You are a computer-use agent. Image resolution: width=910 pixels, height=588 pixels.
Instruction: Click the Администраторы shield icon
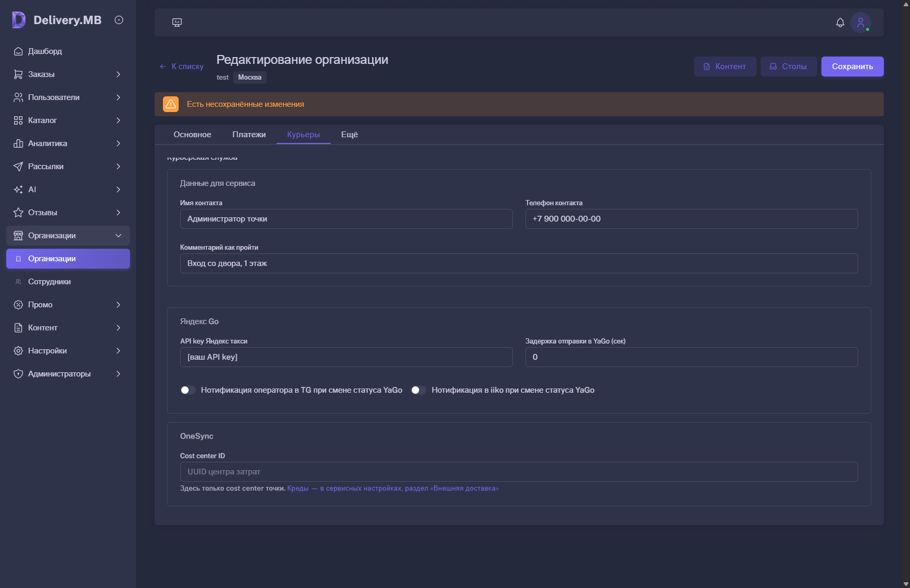(18, 374)
